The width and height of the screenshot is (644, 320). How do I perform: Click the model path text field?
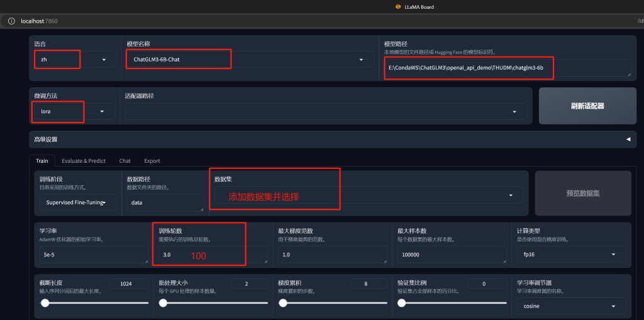click(x=508, y=68)
